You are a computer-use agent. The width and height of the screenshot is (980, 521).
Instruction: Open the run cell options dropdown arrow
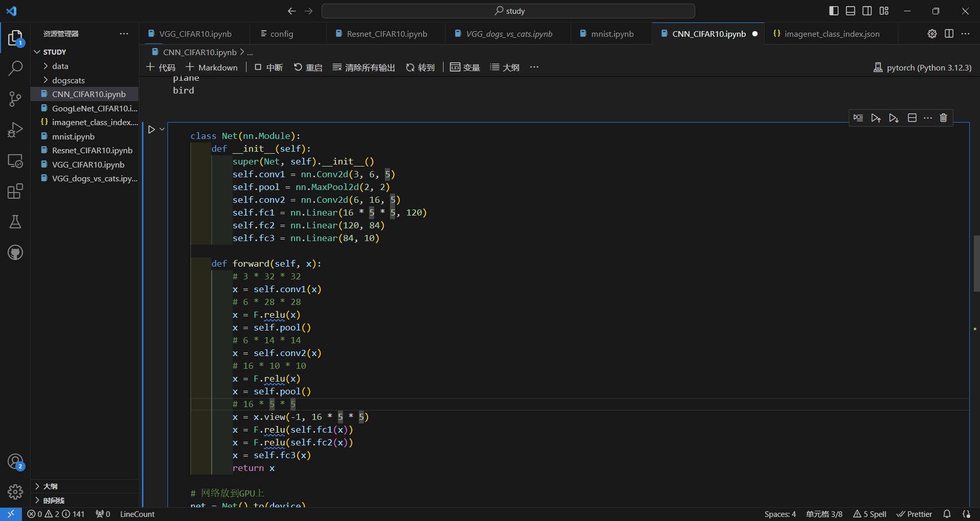[162, 130]
